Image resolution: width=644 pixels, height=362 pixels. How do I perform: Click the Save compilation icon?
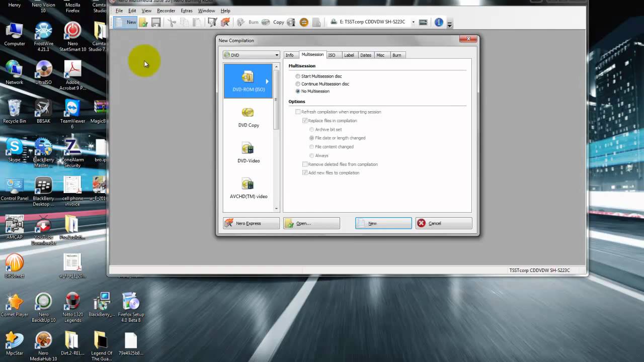(x=155, y=22)
